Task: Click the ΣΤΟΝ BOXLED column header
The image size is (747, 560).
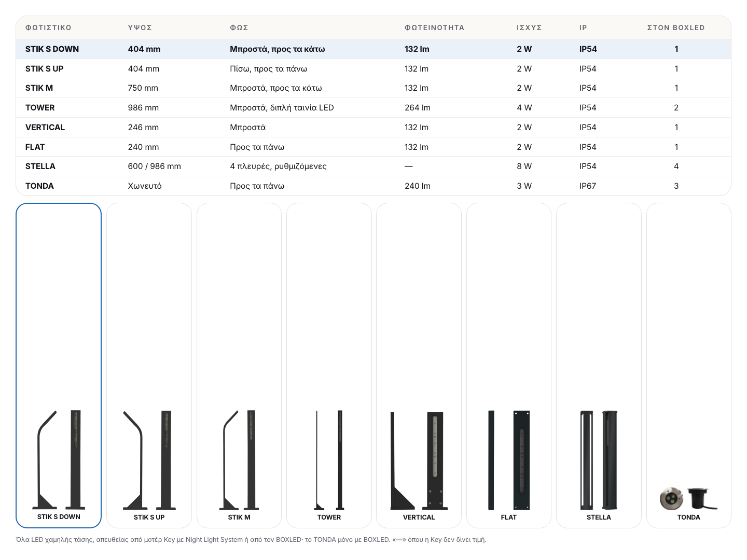Action: pos(676,28)
